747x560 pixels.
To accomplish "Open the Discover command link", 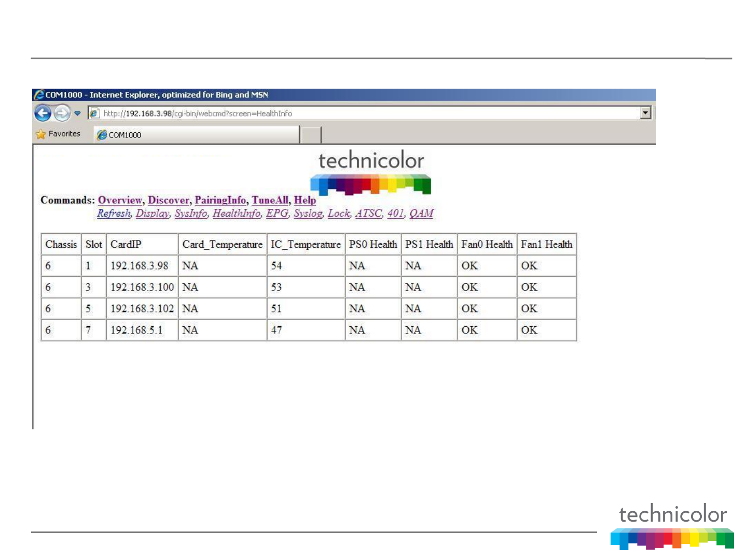I will 169,200.
